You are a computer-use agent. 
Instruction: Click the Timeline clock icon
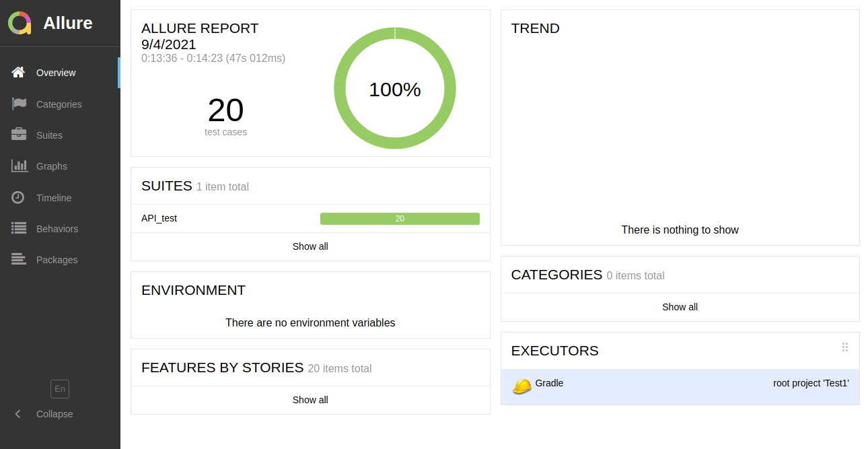pos(18,197)
